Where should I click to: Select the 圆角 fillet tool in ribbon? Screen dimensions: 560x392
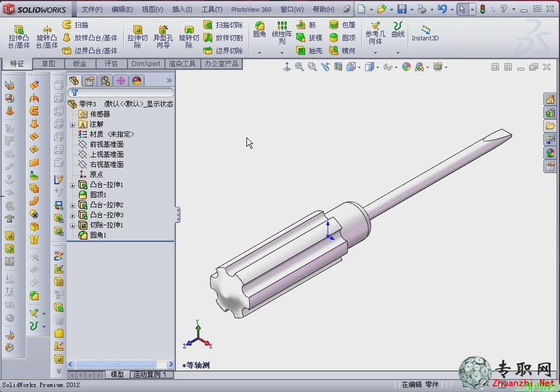click(x=260, y=30)
